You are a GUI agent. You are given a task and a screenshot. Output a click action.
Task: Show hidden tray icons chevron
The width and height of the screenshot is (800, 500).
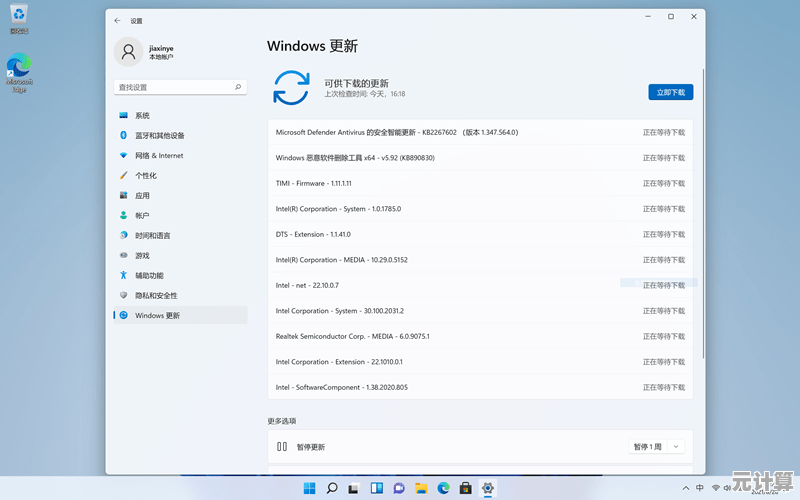[x=686, y=488]
